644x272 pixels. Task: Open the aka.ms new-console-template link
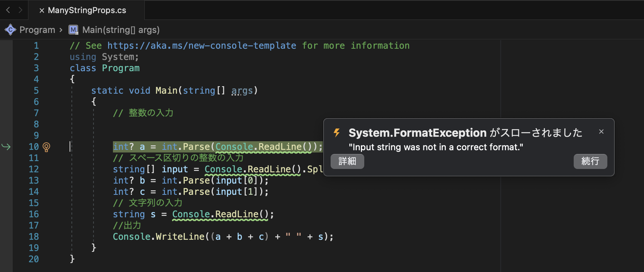click(202, 46)
